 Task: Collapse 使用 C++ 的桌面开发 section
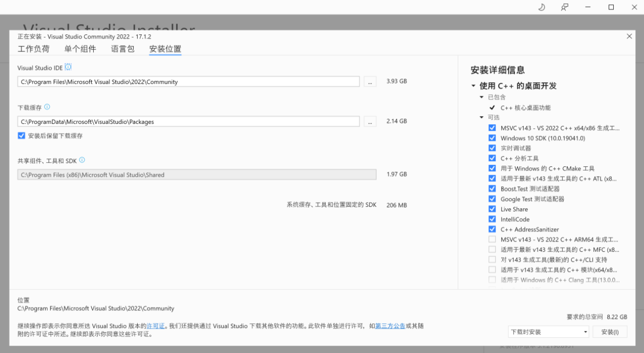473,86
